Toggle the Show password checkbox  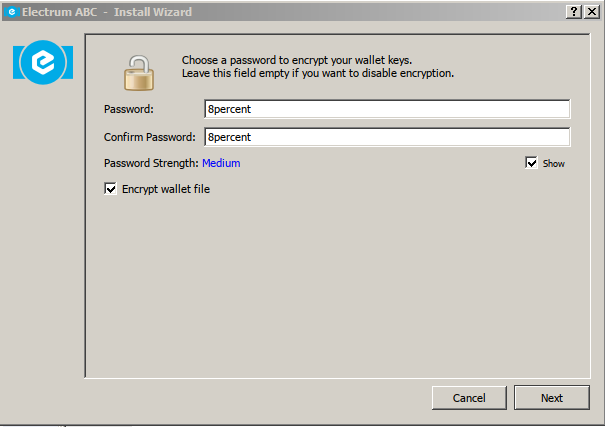(531, 163)
